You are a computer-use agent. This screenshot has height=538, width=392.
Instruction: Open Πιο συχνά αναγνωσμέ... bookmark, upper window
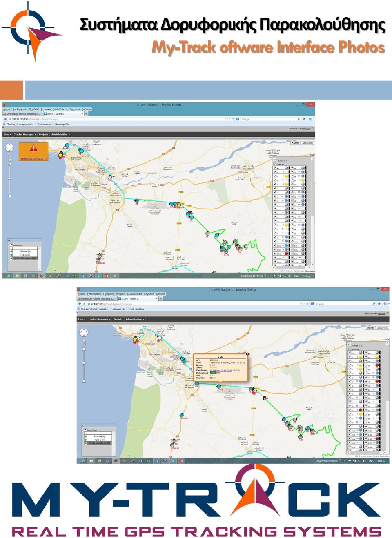click(18, 124)
